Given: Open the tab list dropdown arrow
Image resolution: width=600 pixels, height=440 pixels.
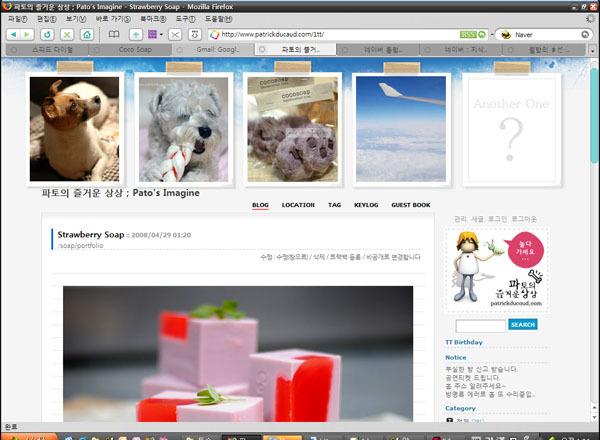Looking at the screenshot, I should point(593,50).
